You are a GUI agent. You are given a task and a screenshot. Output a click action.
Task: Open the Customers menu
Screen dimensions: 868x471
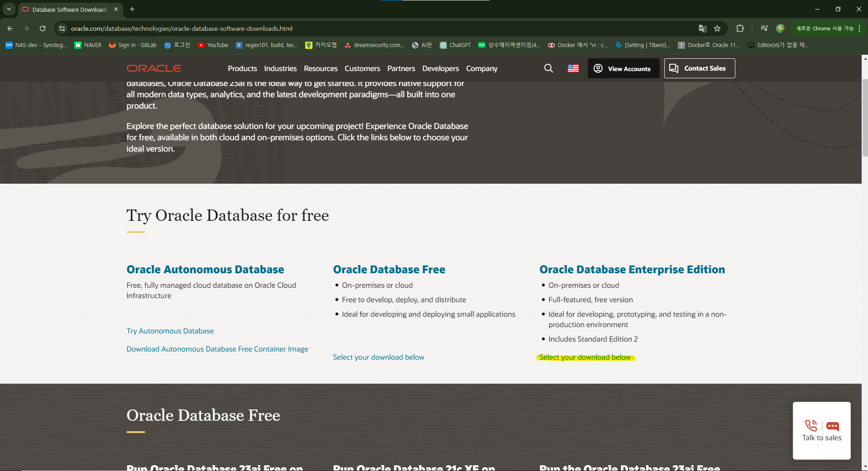[x=362, y=68]
